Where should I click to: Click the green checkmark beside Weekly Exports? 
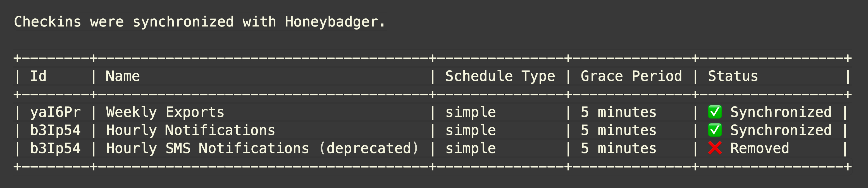pos(715,112)
